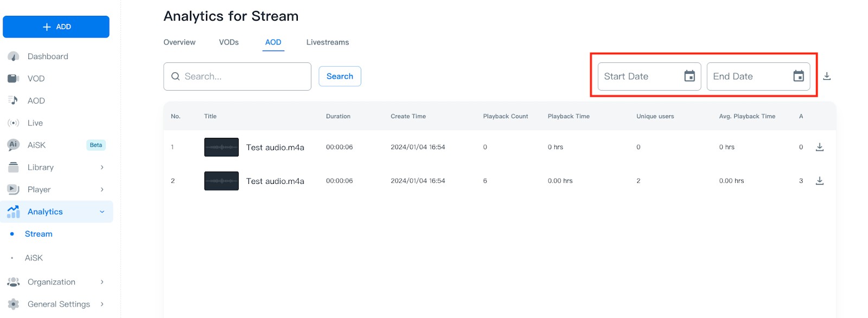Open the End Date calendar picker
Image resolution: width=868 pixels, height=318 pixels.
798,77
